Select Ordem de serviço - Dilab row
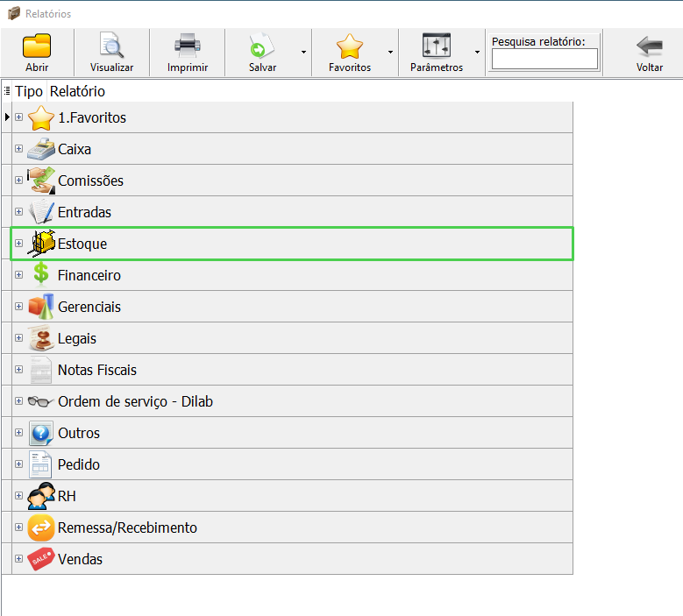 135,401
